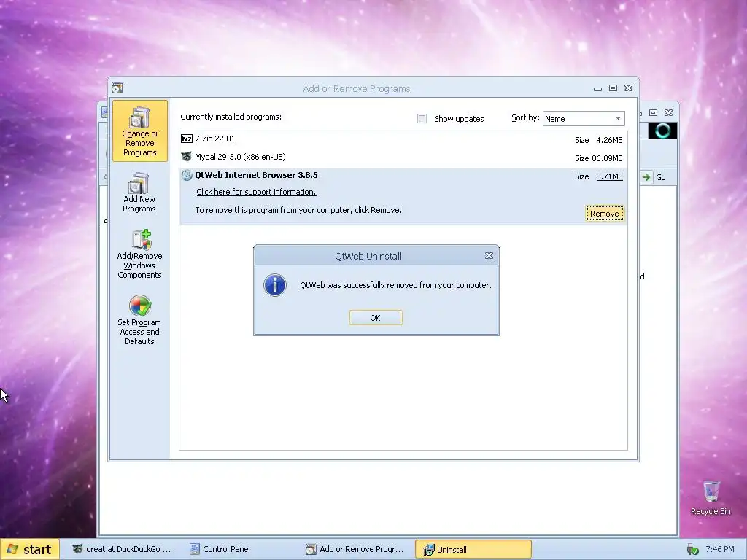Click the 8.71MB size link
Image resolution: width=747 pixels, height=560 pixels.
tap(609, 176)
